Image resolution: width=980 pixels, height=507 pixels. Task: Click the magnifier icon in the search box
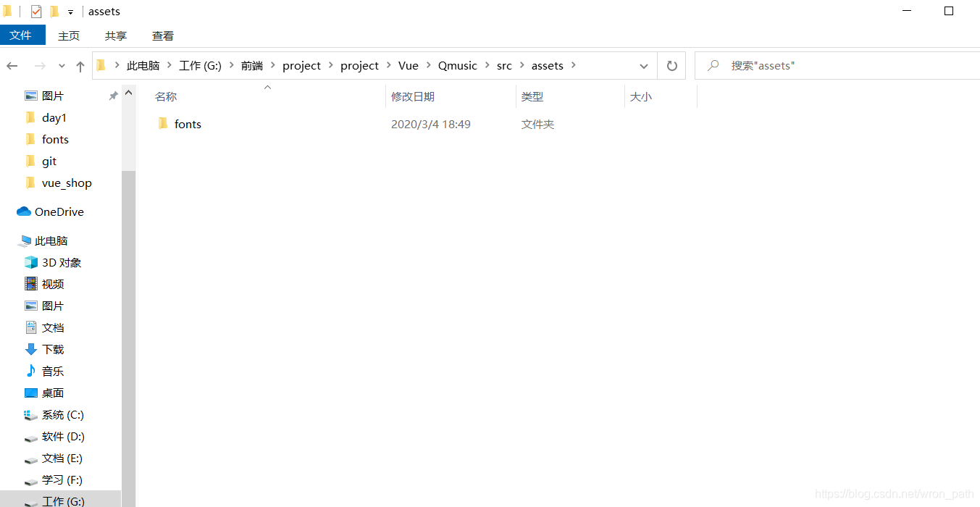[713, 65]
